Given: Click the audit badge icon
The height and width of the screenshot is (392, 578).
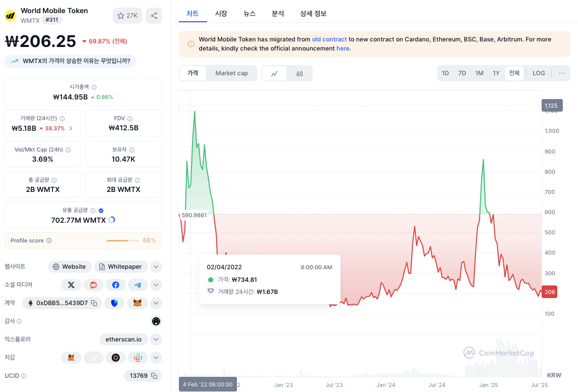Looking at the screenshot, I should tap(156, 321).
